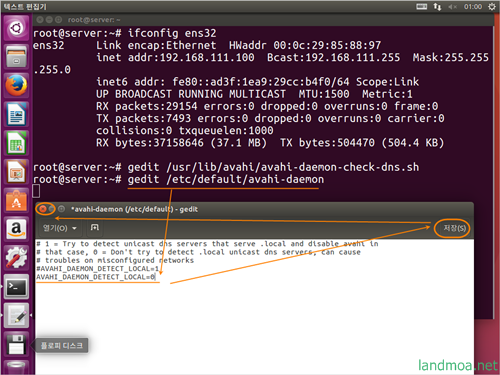The image size is (500, 375).
Task: Open floppy disk drive dock icon
Action: [16, 344]
